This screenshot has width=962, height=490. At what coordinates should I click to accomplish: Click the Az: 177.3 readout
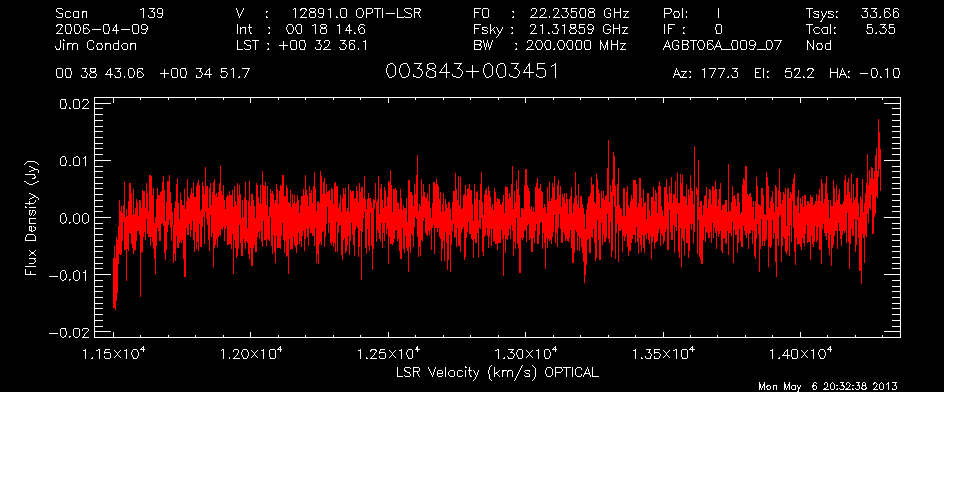pyautogui.click(x=706, y=74)
